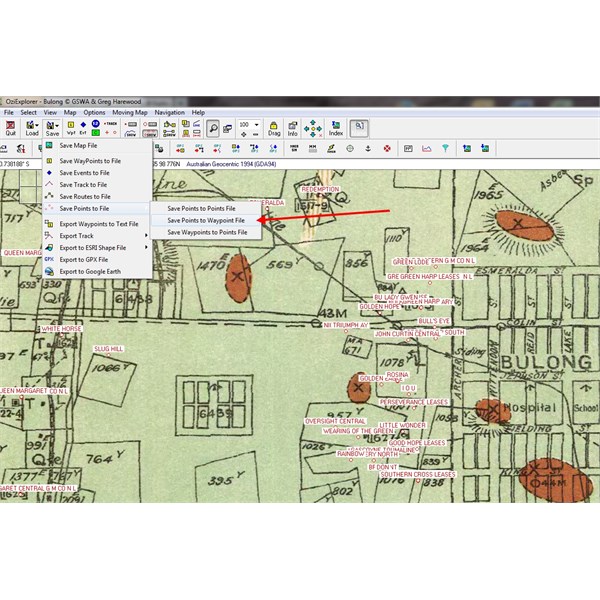Open the Navigation menu

click(170, 112)
